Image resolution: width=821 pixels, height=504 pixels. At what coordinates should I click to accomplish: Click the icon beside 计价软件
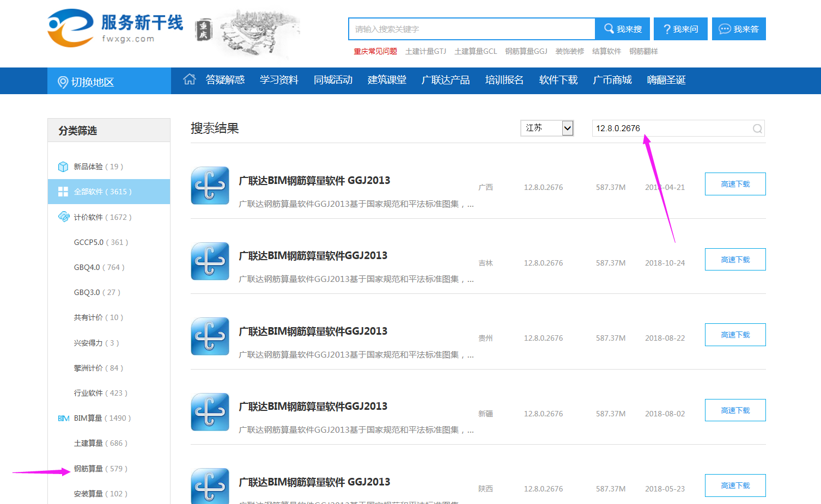coord(64,217)
